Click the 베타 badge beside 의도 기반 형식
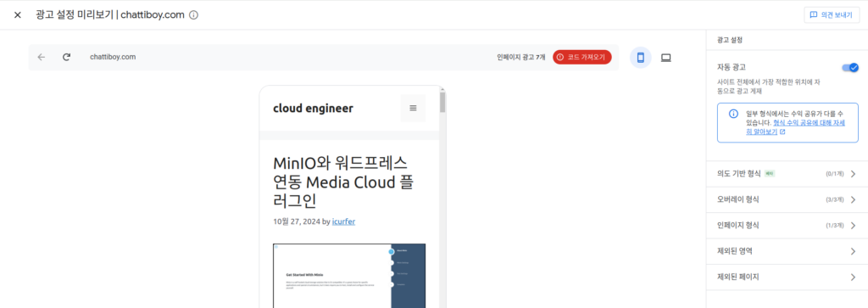 click(x=770, y=174)
